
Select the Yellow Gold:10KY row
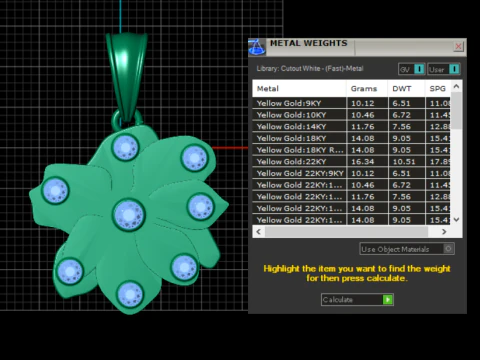coord(351,115)
